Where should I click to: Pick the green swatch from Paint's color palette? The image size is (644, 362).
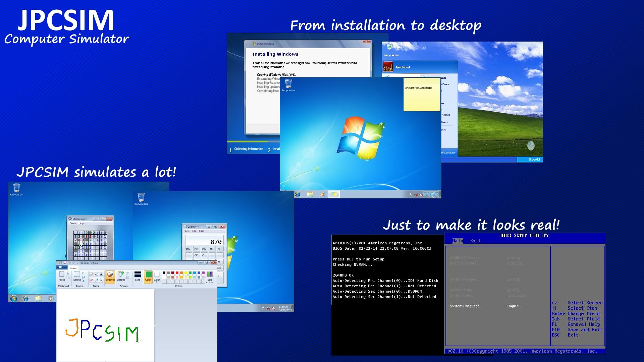coord(190,273)
